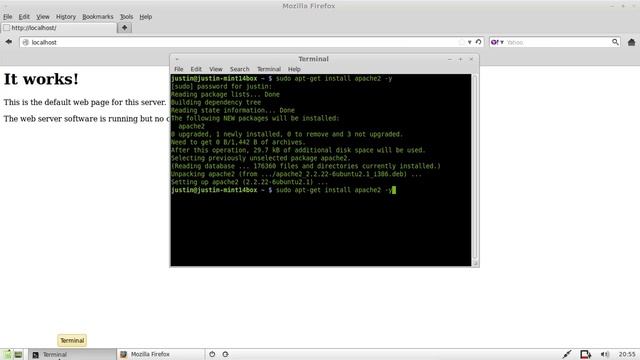The image size is (640, 360).
Task: Click 'The web server software is running' text
Action: (x=87, y=119)
